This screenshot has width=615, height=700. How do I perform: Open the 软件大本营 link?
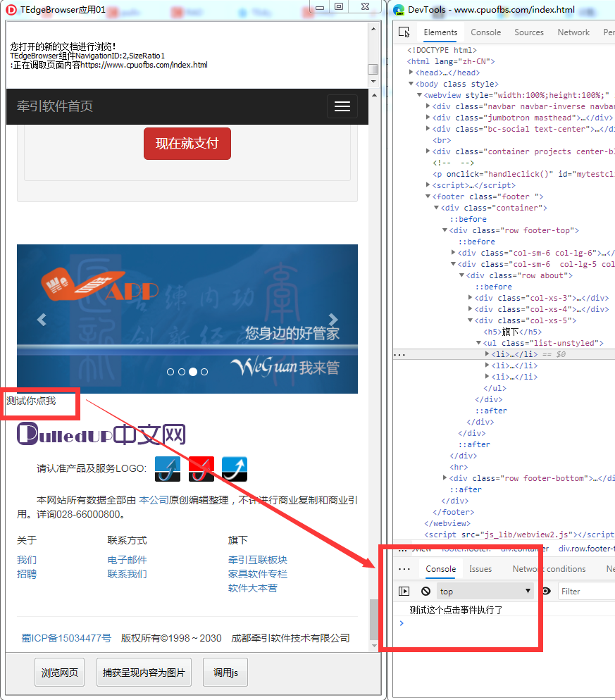coord(252,589)
